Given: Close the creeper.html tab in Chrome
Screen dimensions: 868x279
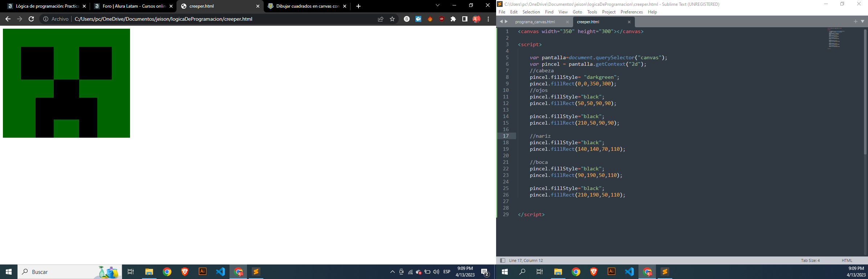Looking at the screenshot, I should click(258, 6).
